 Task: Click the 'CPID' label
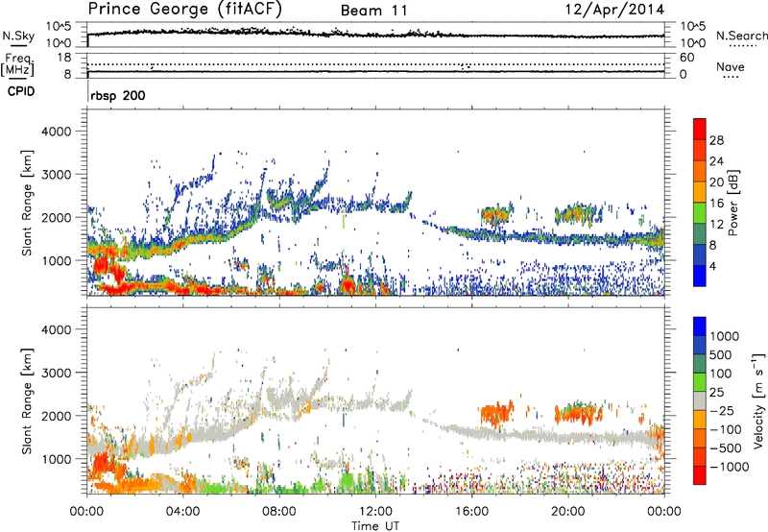pyautogui.click(x=21, y=91)
